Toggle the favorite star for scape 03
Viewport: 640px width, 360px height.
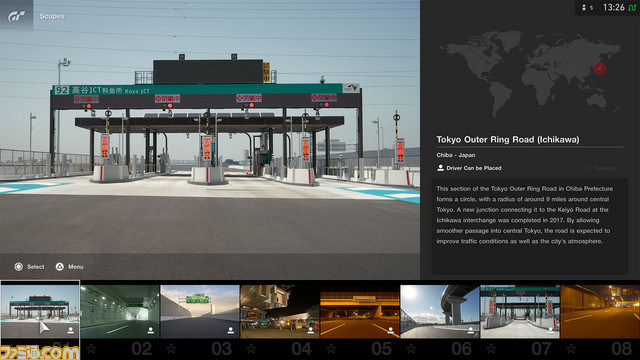[171, 349]
